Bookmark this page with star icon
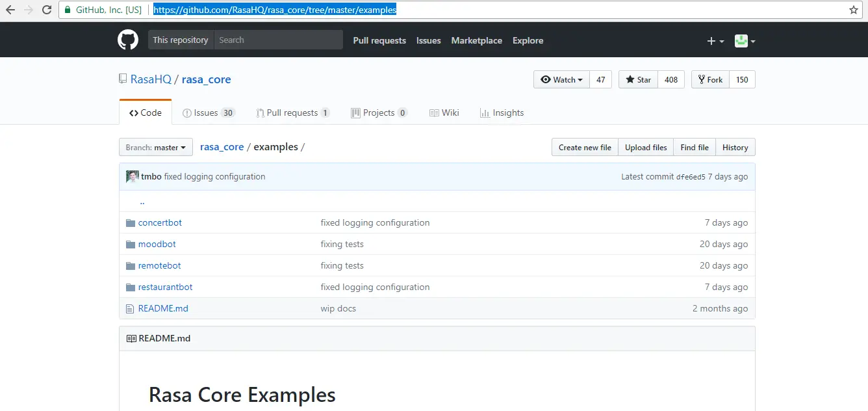 pyautogui.click(x=854, y=10)
